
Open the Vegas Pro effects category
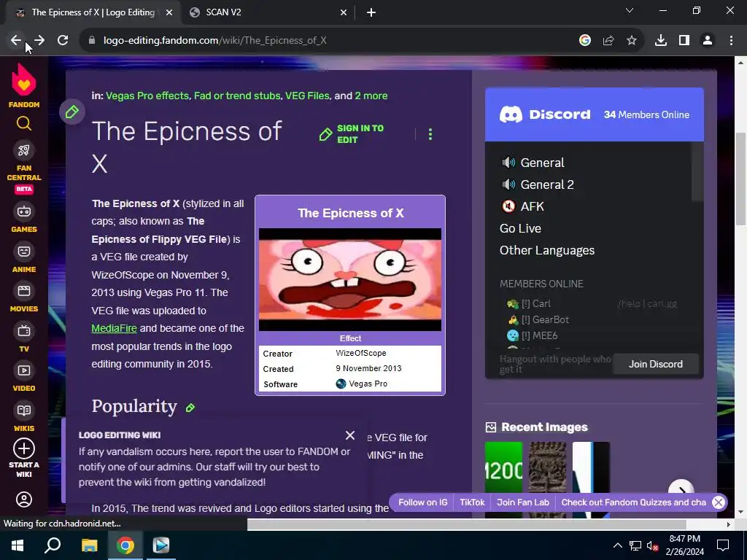[147, 96]
